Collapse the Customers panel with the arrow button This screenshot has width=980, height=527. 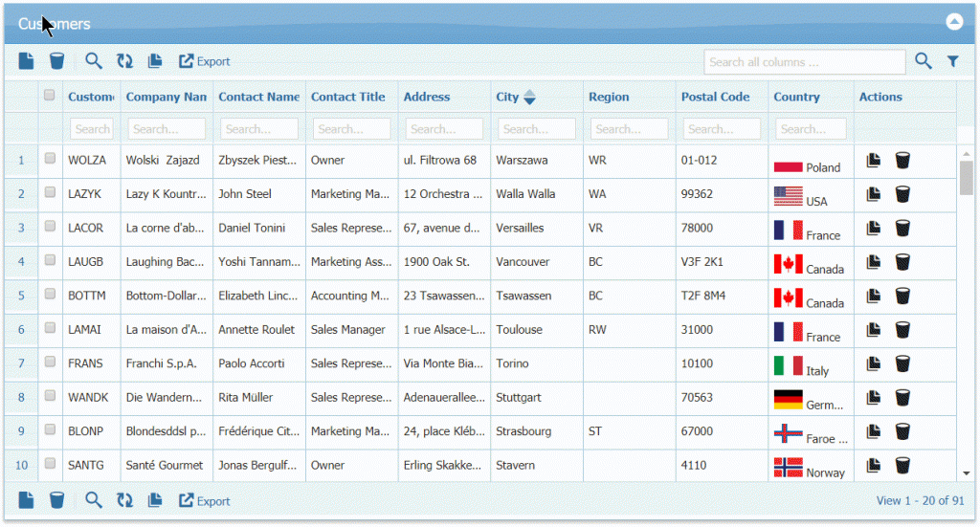click(x=953, y=23)
